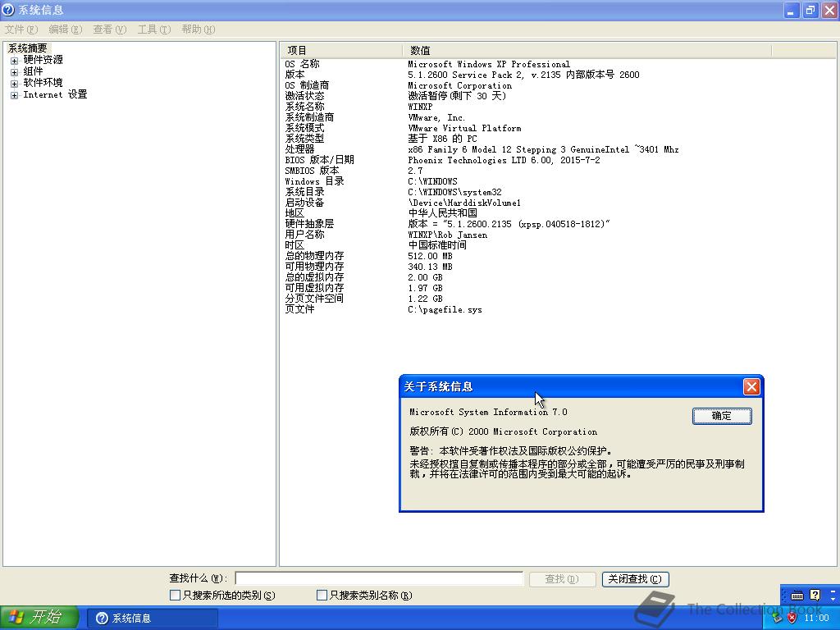Open the 查看(V) menu
This screenshot has height=630, width=840.
coord(109,30)
